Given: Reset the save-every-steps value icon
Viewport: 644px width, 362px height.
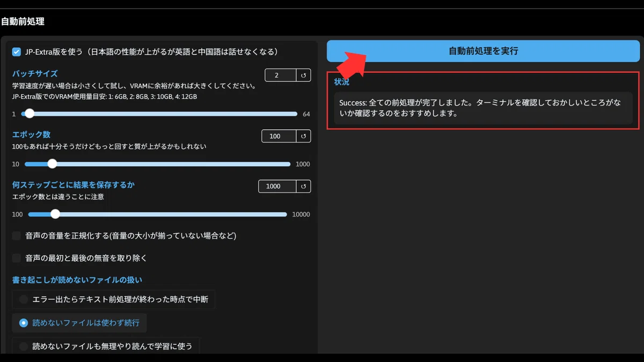Looking at the screenshot, I should point(303,186).
